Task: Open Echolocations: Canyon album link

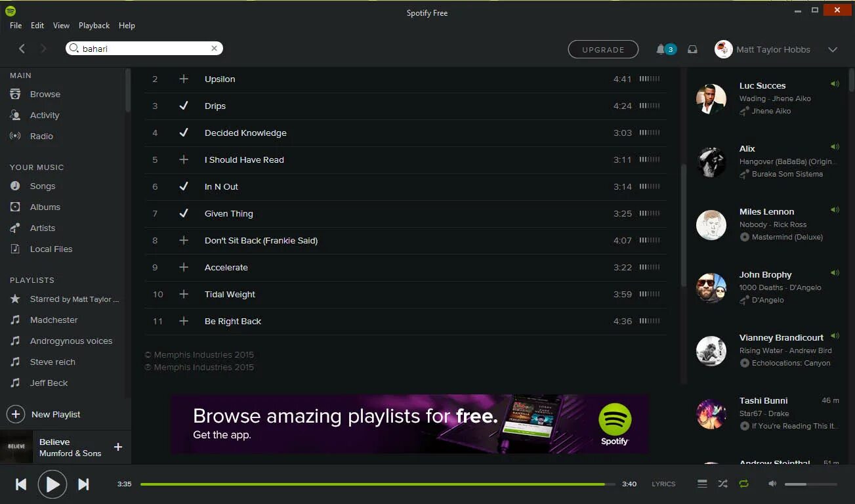Action: point(791,363)
